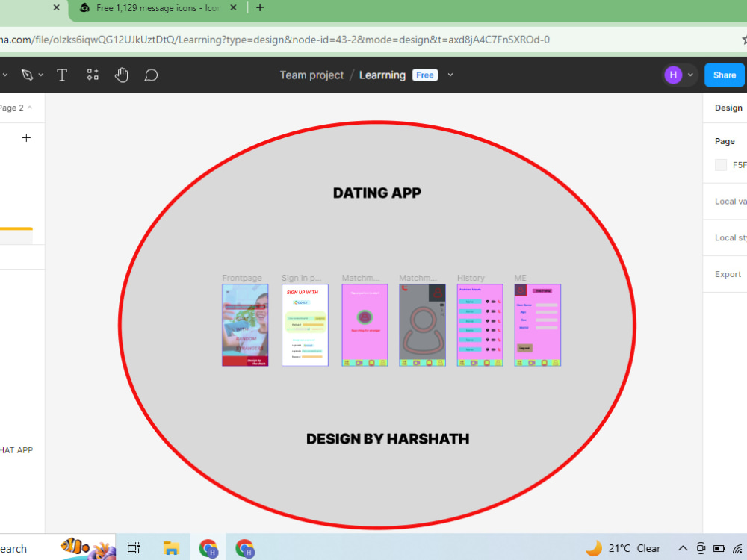Select the History frame thumbnail

pos(480,326)
